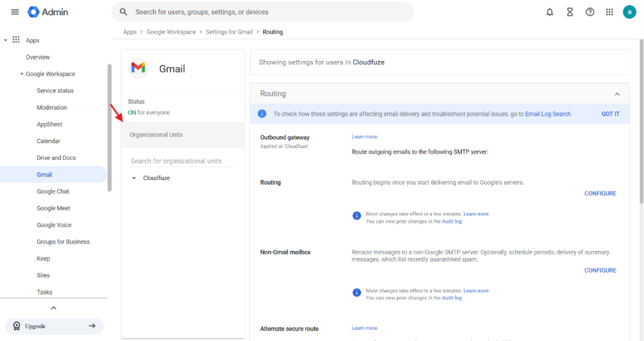Click the ON for everyone status
644x341 pixels.
[149, 113]
